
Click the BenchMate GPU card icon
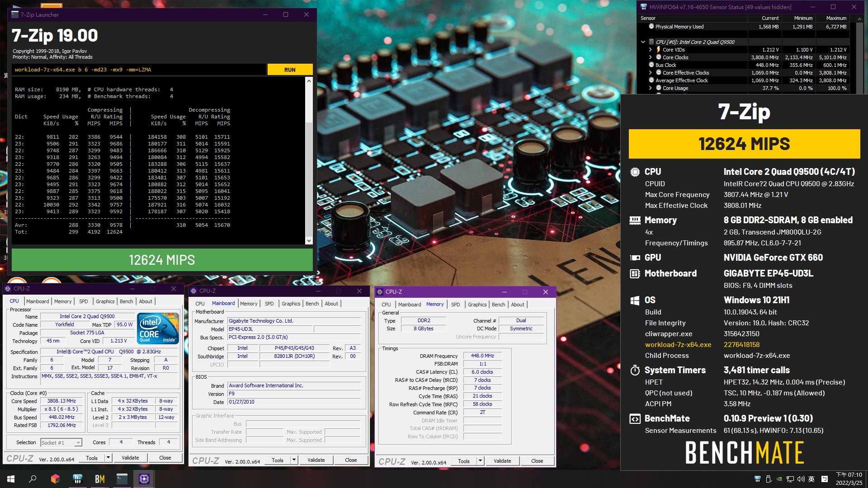(x=635, y=258)
